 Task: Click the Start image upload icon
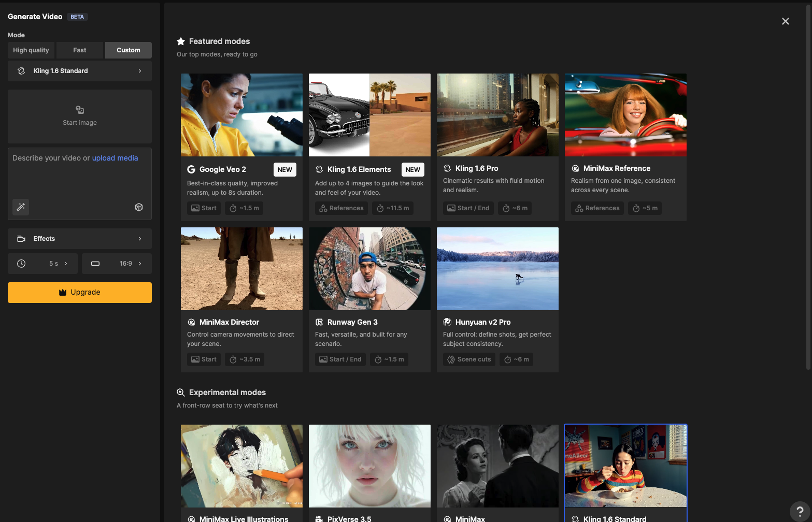click(80, 110)
